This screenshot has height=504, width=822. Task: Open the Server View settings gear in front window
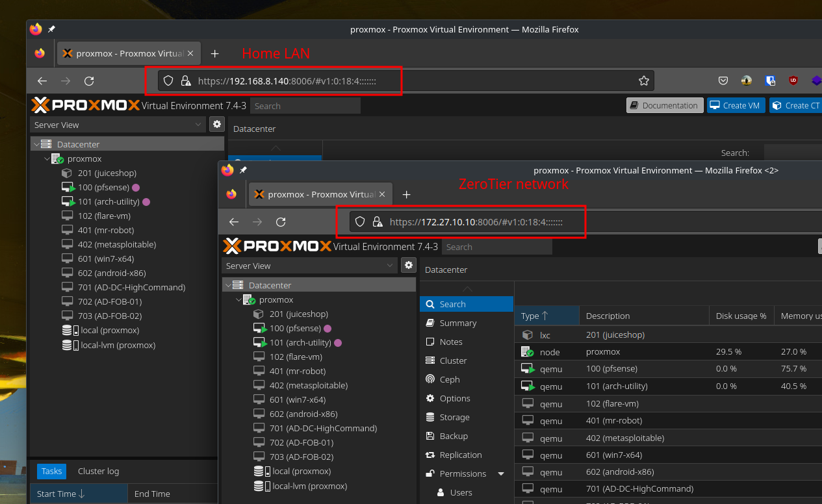(409, 265)
